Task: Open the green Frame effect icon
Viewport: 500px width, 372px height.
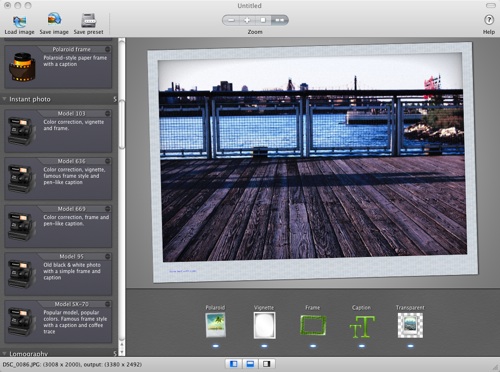Action: click(x=313, y=325)
